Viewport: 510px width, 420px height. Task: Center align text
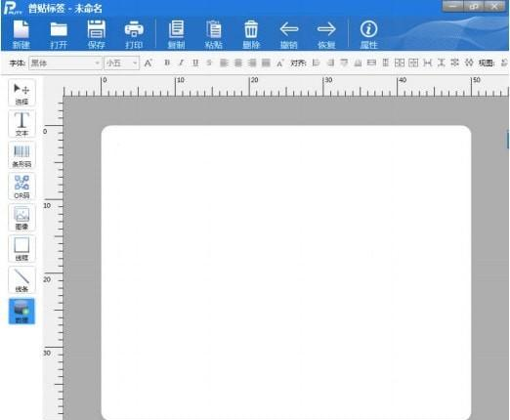coord(238,63)
